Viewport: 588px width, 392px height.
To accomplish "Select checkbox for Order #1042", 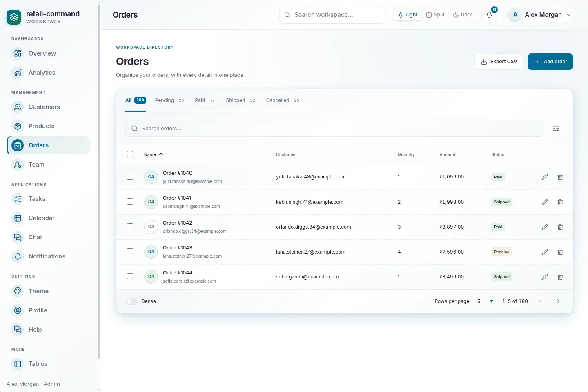I will click(130, 227).
